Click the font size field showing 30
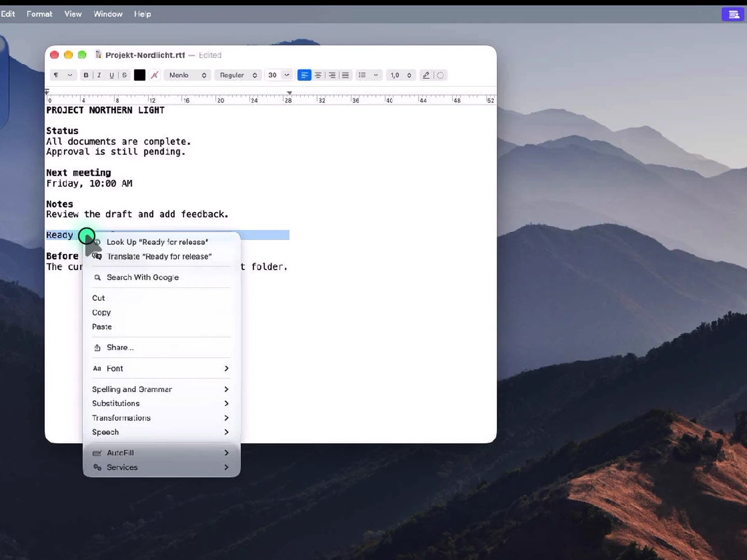Image resolution: width=747 pixels, height=560 pixels. 272,75
